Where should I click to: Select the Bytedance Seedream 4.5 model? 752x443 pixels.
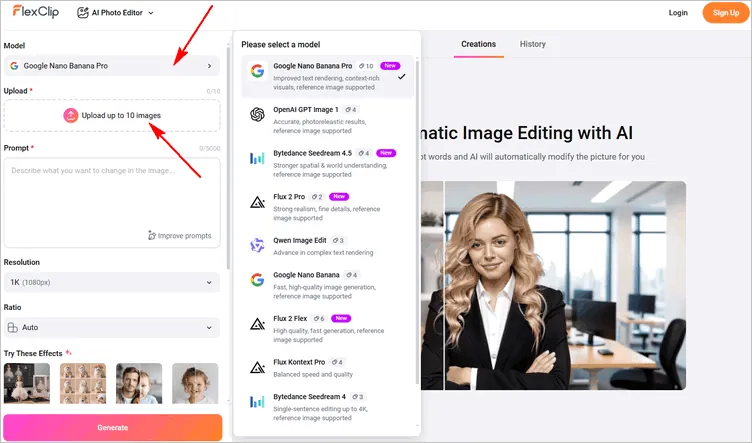[327, 163]
